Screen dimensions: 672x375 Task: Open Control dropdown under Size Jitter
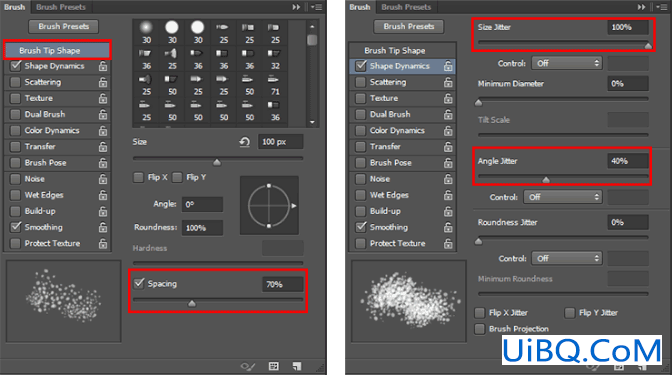click(x=567, y=63)
